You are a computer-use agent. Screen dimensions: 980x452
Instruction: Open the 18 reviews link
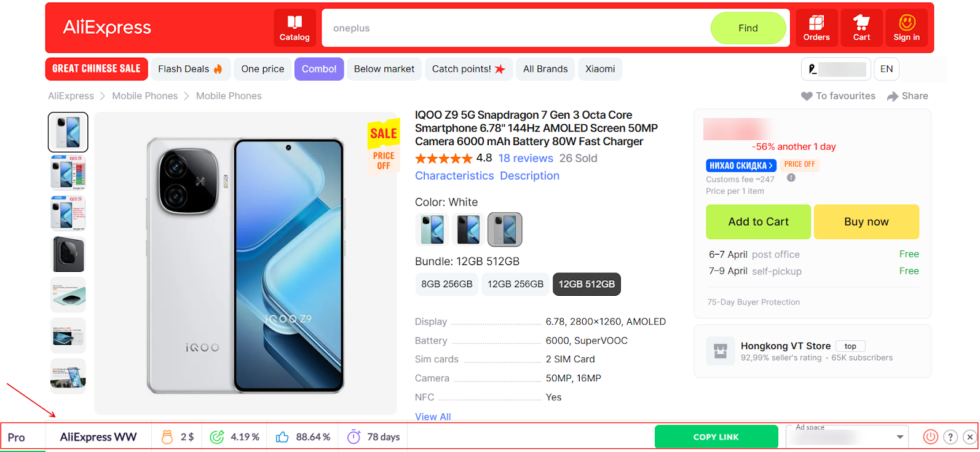526,158
